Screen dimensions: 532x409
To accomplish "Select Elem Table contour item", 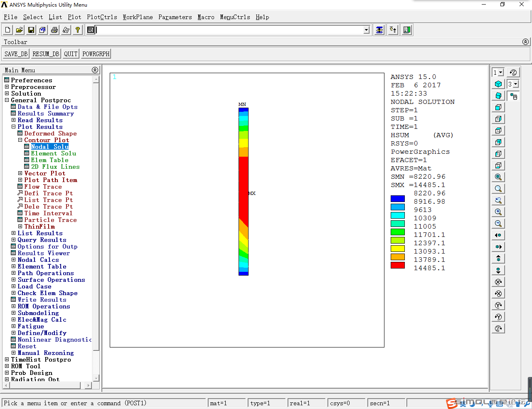I will click(49, 160).
